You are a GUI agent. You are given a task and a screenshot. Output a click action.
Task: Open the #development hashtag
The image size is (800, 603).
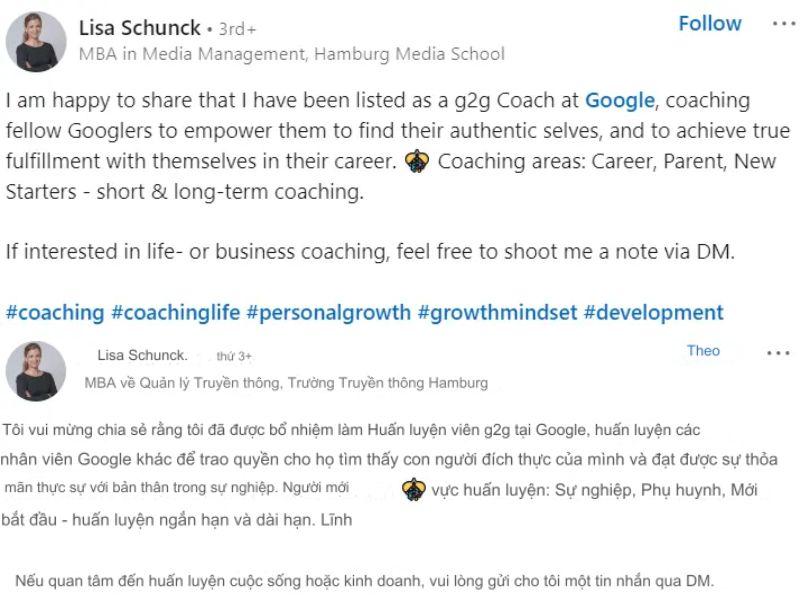[x=653, y=312]
